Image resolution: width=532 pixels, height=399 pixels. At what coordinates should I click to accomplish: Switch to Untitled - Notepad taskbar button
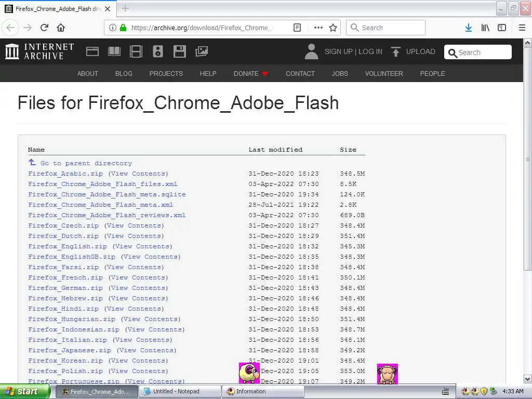coord(180,392)
